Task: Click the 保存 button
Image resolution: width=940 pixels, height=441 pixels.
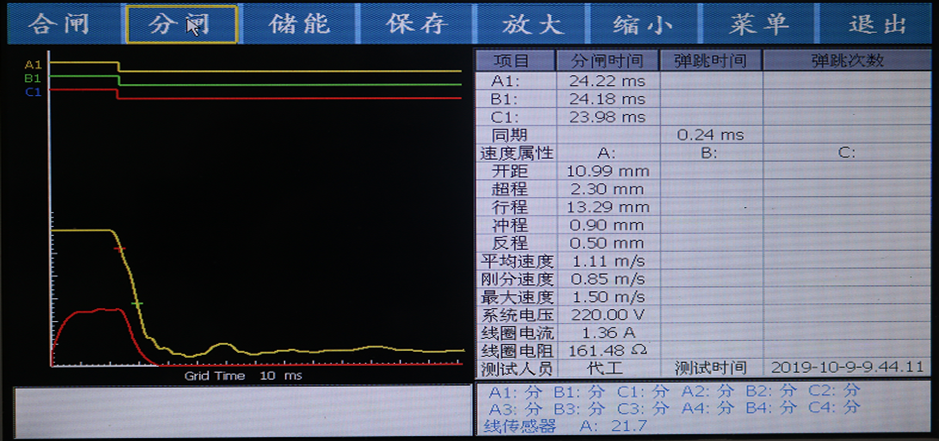Action: 416,24
